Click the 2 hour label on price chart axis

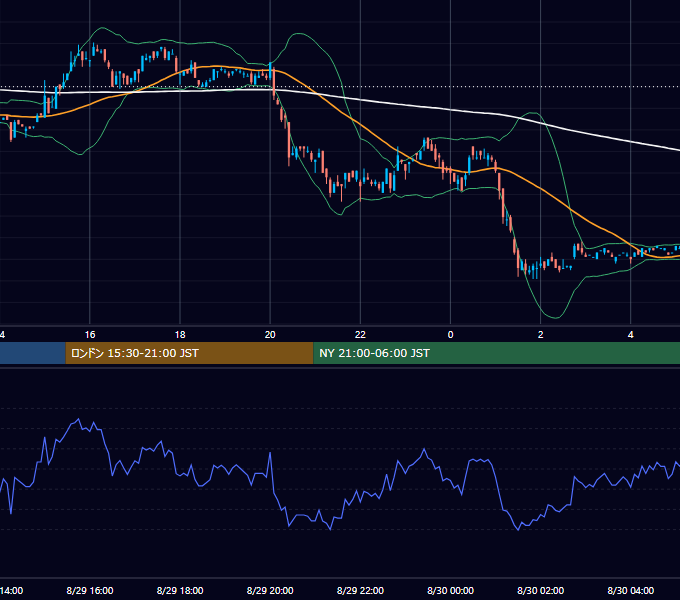click(540, 335)
